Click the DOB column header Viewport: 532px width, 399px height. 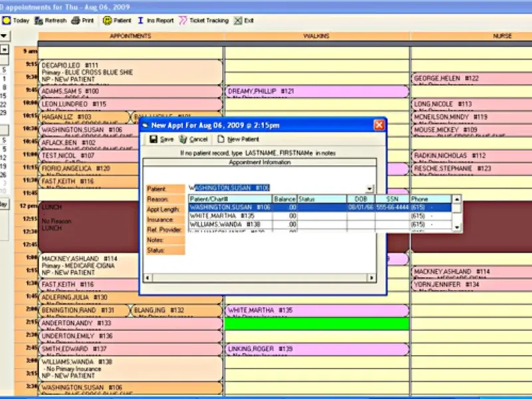point(361,199)
